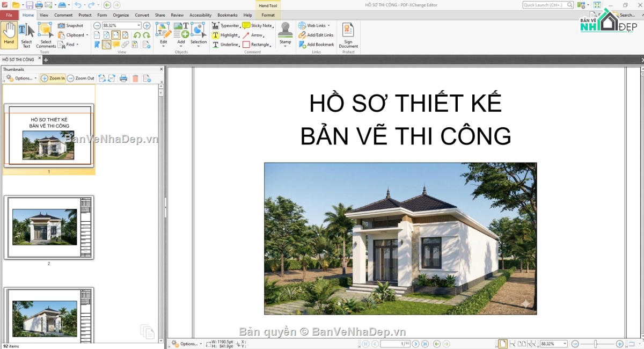Click Zoom In in thumbnails pane
644x349 pixels.
53,78
